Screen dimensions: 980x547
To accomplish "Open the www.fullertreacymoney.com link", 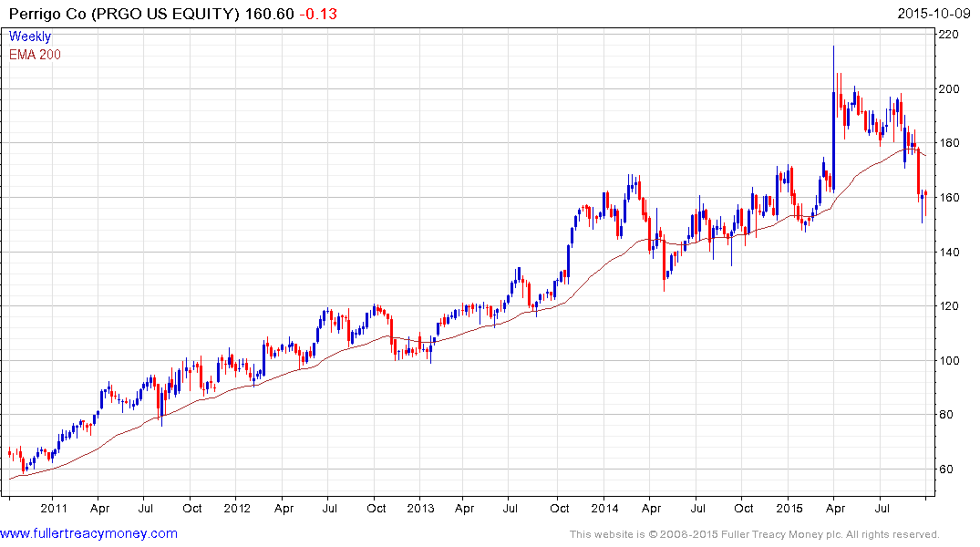I will coord(88,533).
